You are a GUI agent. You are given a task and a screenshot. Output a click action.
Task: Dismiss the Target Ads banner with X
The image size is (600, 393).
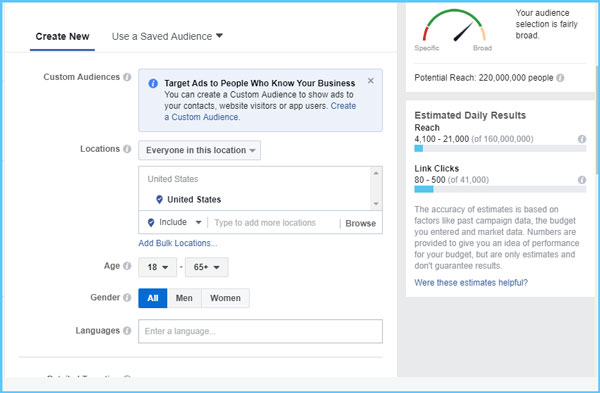click(x=370, y=81)
